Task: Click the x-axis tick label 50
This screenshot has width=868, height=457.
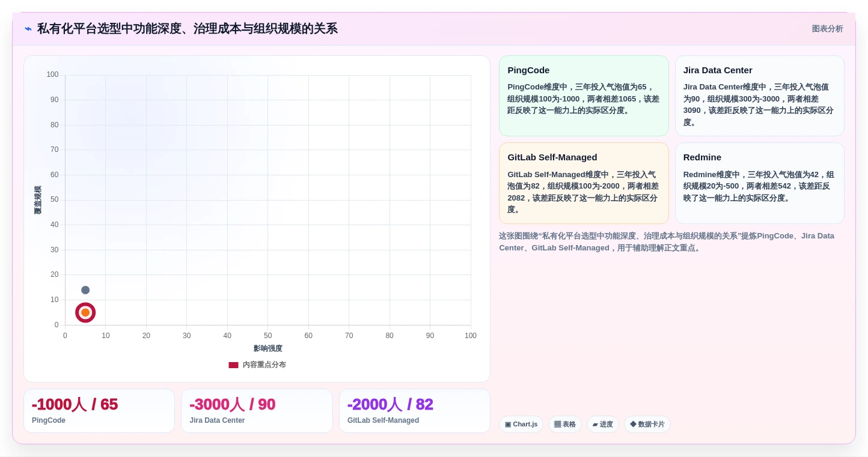Action: pos(267,336)
